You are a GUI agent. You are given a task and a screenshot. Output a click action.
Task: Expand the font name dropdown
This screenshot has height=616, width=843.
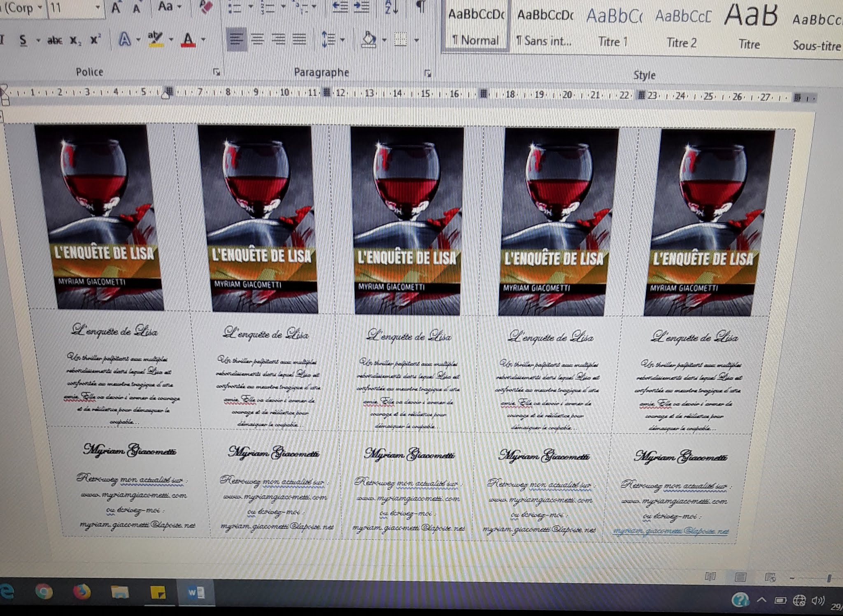point(40,7)
